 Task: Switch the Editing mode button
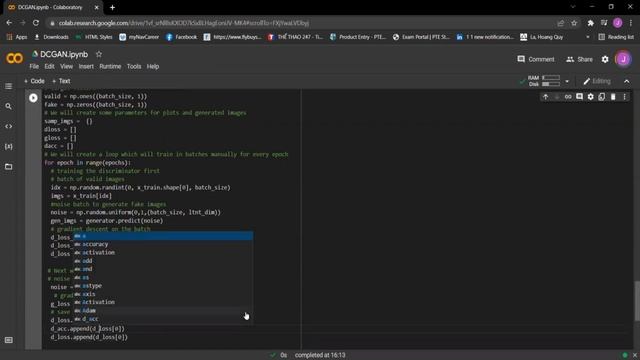coord(597,81)
